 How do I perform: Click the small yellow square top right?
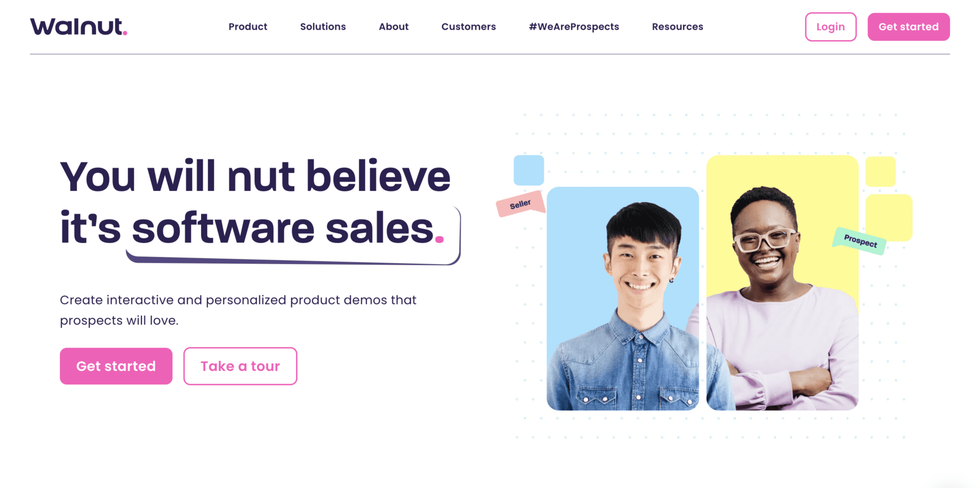pos(880,172)
